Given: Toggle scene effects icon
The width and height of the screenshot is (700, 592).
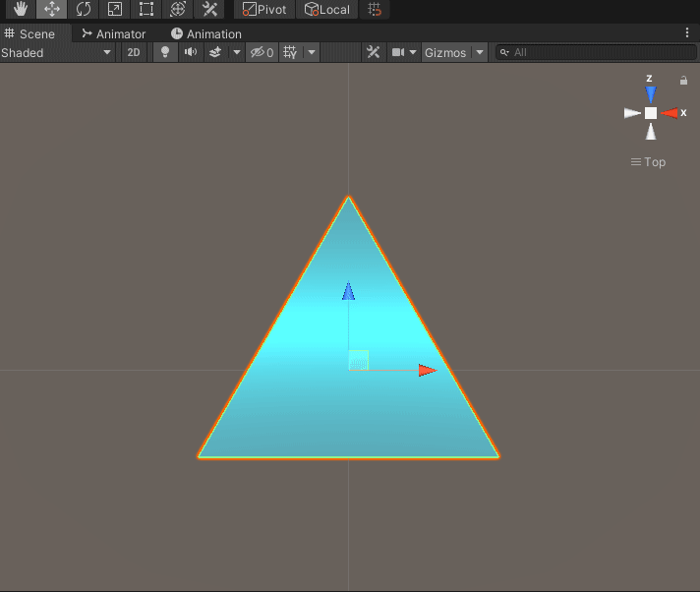Looking at the screenshot, I should coord(215,53).
